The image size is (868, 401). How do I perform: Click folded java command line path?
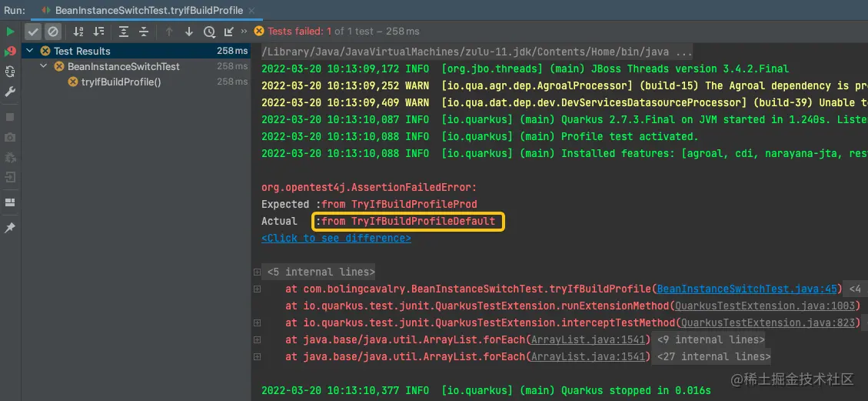click(477, 52)
